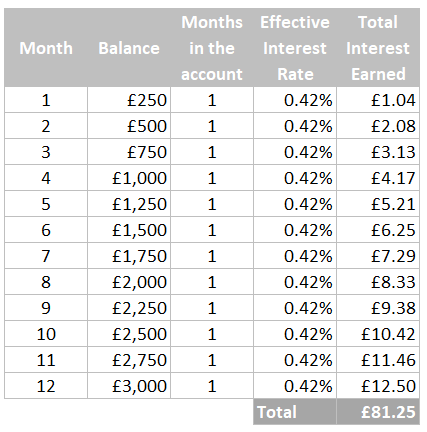This screenshot has height=432, width=427.
Task: Click the £1,000 balance cell
Action: [x=129, y=178]
